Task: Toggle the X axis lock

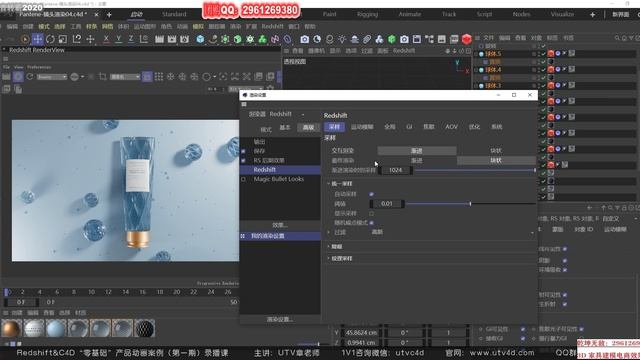Action: click(x=106, y=39)
